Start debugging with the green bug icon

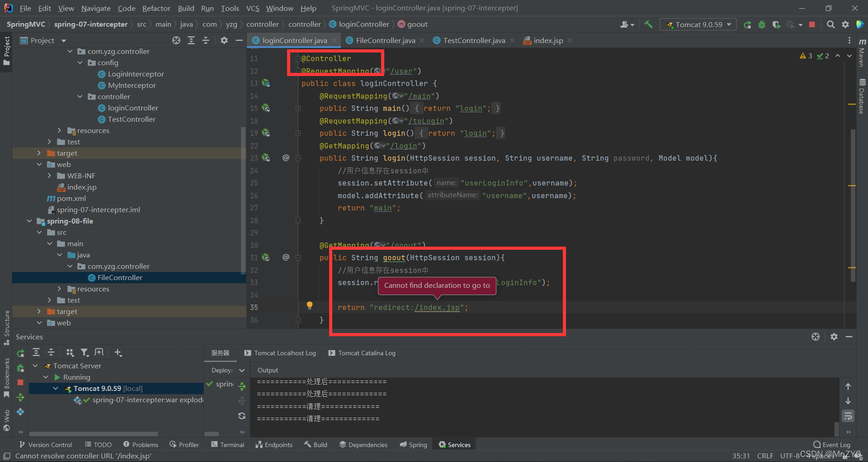pyautogui.click(x=762, y=24)
